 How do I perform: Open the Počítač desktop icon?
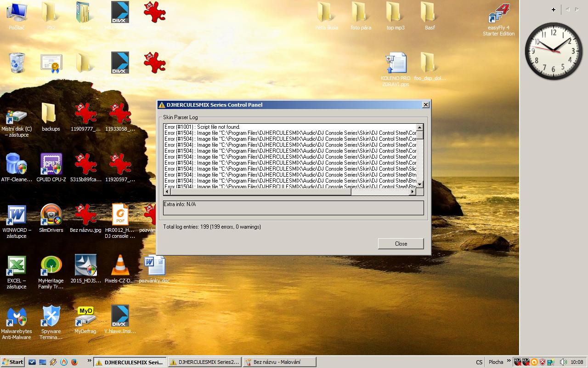click(x=17, y=16)
